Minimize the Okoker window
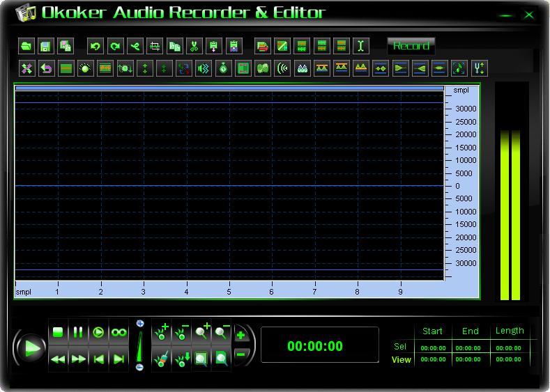 pyautogui.click(x=506, y=15)
